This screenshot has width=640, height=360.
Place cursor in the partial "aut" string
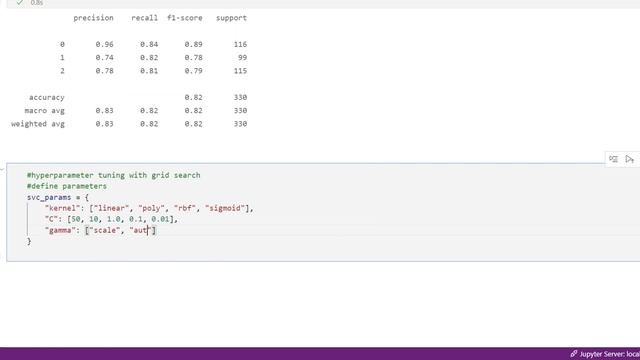pos(140,230)
